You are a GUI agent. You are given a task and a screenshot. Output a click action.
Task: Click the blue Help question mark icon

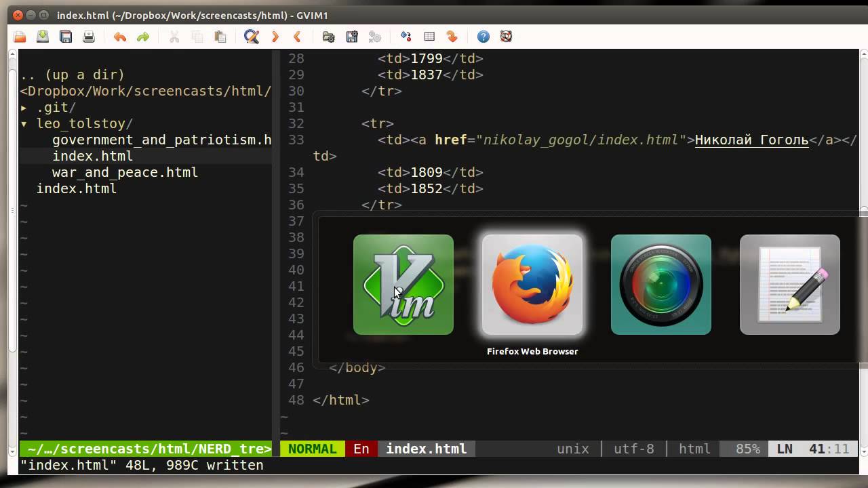pos(483,37)
